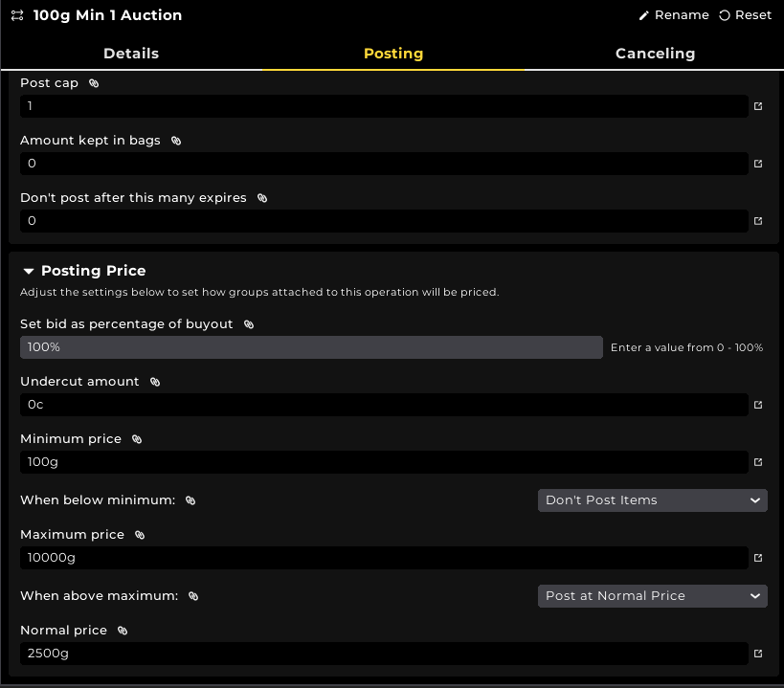784x688 pixels.
Task: Collapse the Posting Price section
Action: 29,271
